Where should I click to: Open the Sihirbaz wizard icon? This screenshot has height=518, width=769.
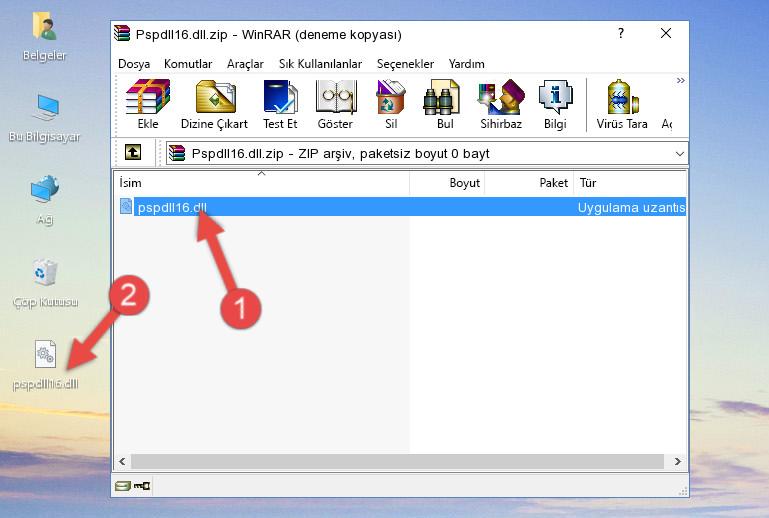501,97
